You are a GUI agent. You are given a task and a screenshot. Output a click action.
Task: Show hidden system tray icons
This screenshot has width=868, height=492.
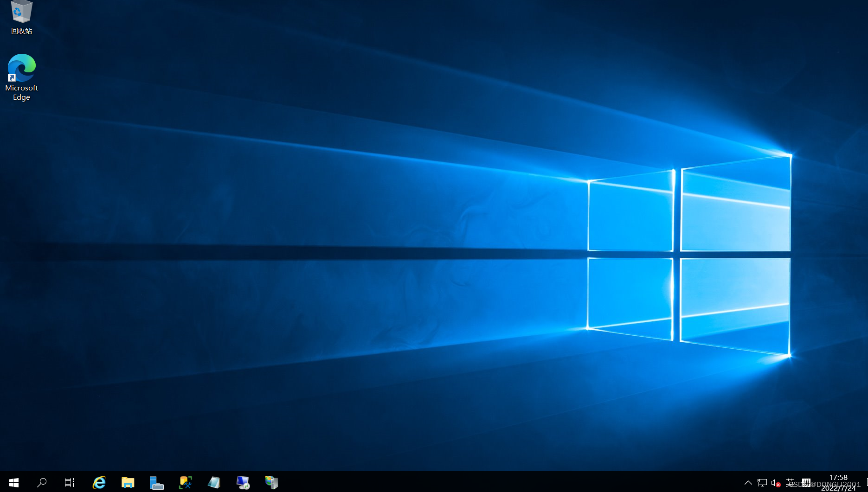[748, 483]
